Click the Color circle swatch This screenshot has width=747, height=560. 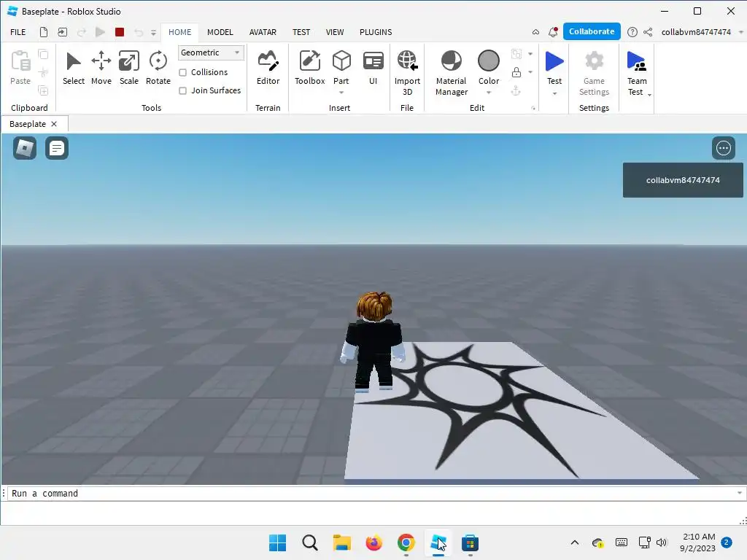click(x=488, y=61)
